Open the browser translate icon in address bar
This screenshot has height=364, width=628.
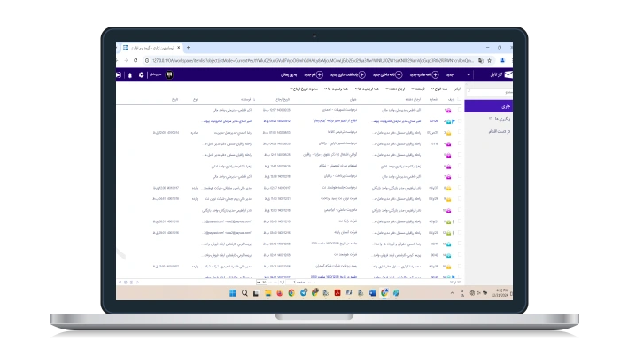click(481, 60)
